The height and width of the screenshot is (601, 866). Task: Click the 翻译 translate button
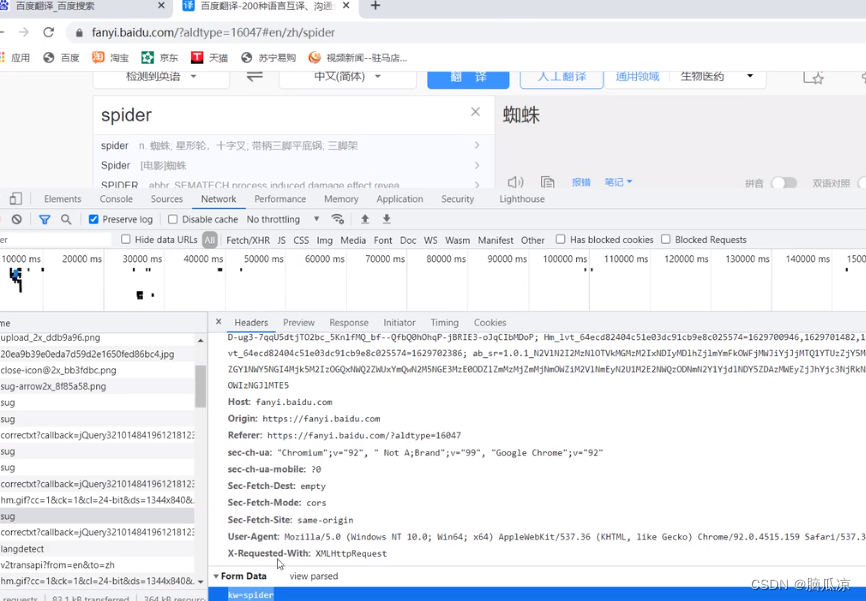(468, 78)
